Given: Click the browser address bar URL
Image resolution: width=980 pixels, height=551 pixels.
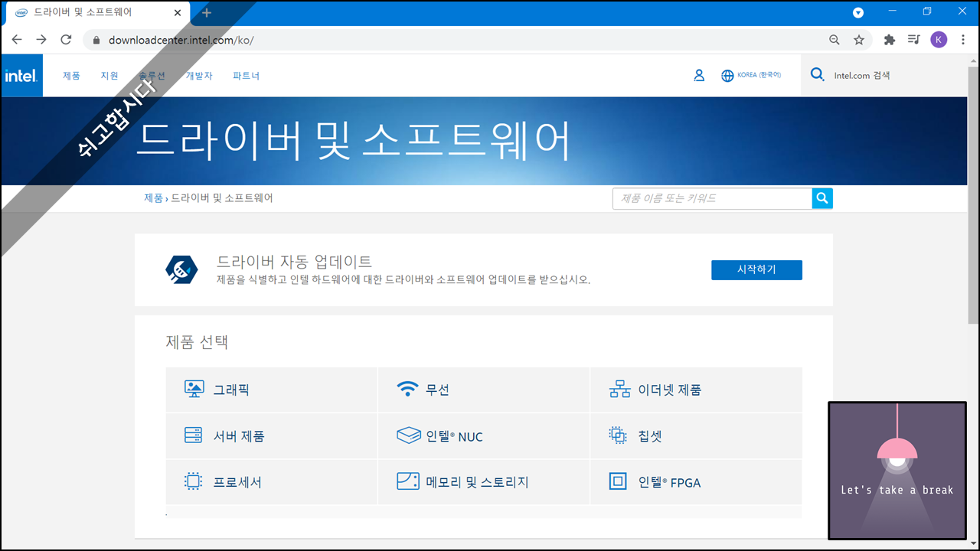Looking at the screenshot, I should pos(181,40).
